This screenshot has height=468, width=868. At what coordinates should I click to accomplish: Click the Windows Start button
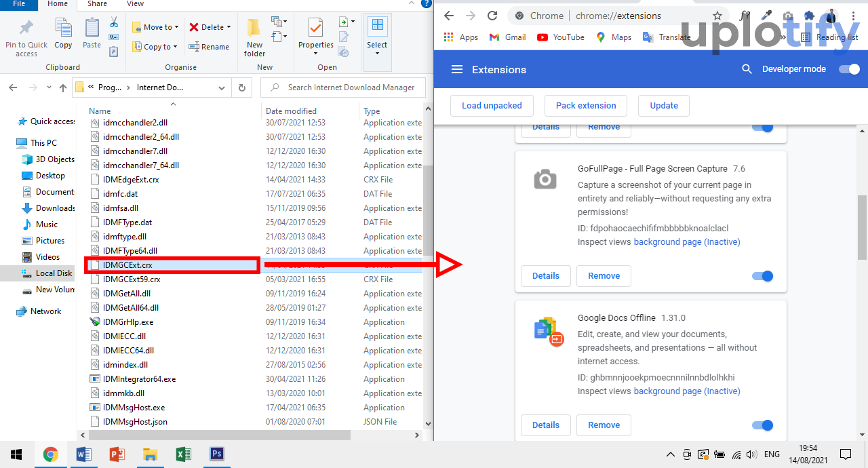pyautogui.click(x=16, y=454)
